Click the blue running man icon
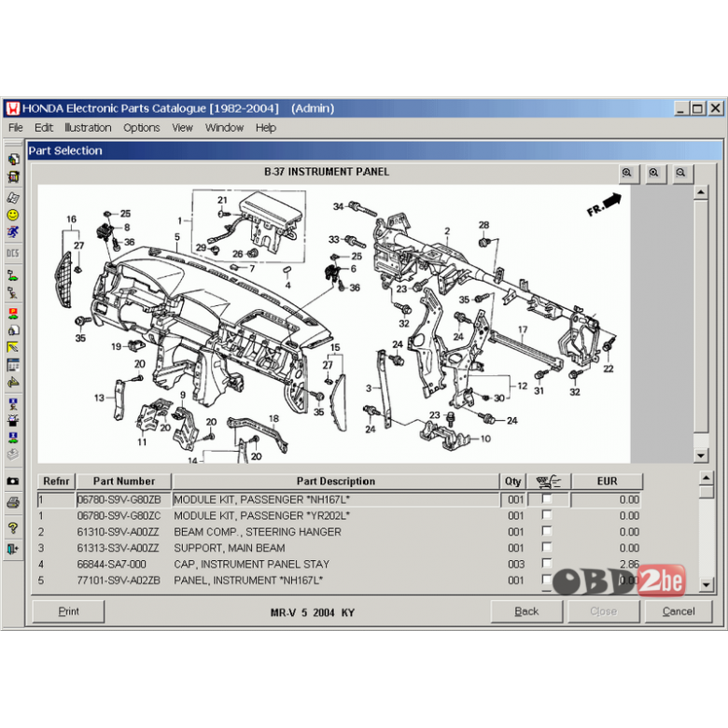The image size is (728, 728). coord(13,231)
